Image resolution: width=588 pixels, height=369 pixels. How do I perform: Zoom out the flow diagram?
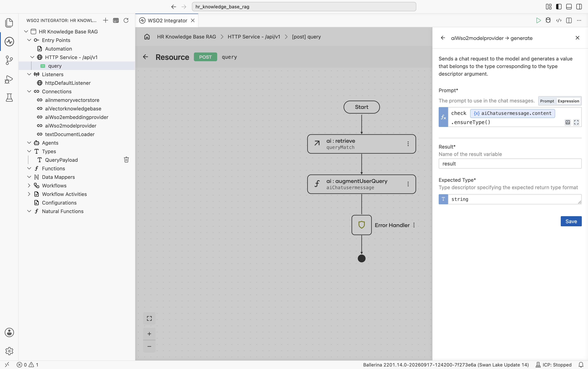point(149,346)
